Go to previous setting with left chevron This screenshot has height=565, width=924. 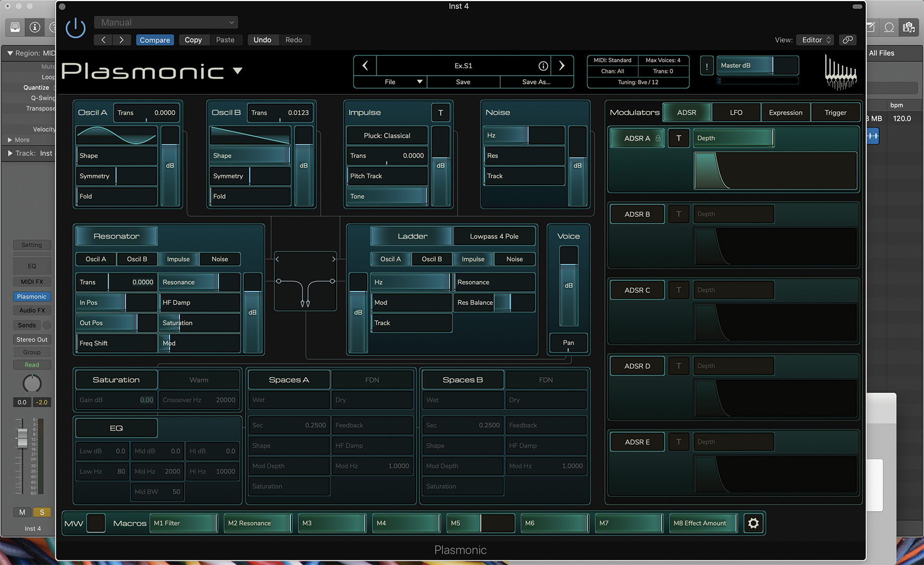click(x=103, y=40)
